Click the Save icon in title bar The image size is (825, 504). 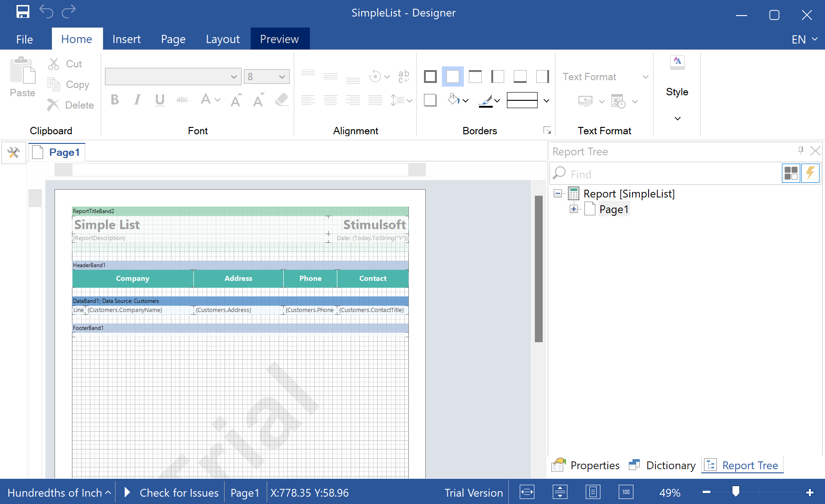(x=23, y=12)
